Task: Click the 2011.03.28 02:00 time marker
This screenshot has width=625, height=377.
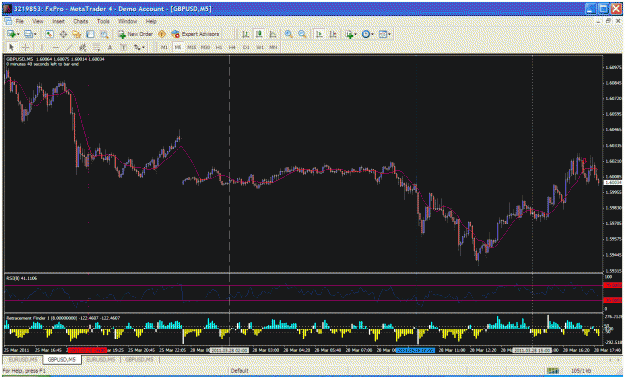Action: 229,350
